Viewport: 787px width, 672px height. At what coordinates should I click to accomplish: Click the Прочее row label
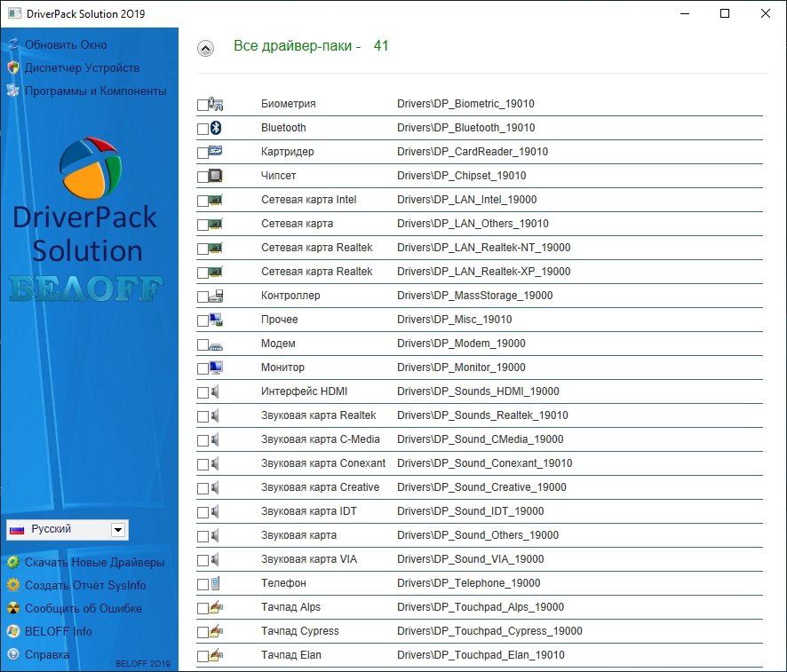[x=280, y=320]
